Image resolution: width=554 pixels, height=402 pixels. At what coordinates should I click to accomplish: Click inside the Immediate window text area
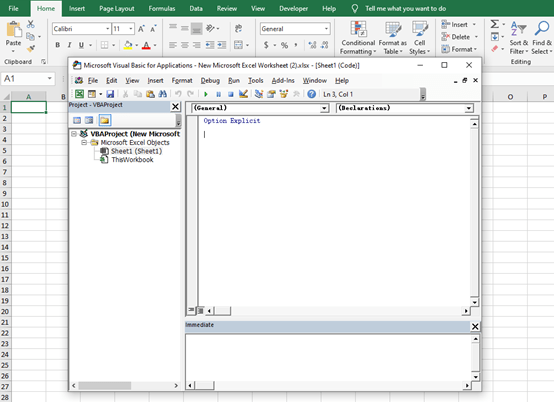[329, 357]
